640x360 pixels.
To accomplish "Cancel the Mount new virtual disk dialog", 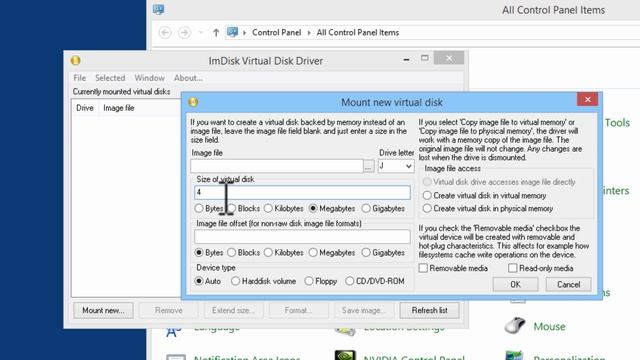I will 569,284.
